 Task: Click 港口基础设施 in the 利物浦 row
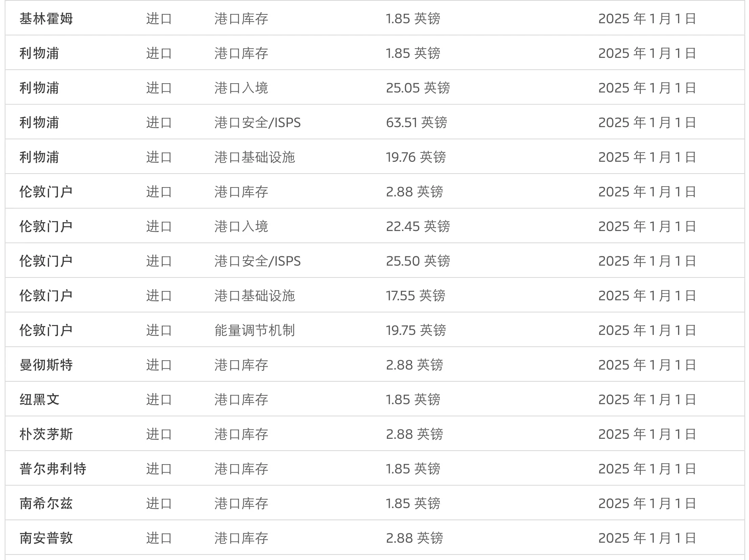coord(254,157)
